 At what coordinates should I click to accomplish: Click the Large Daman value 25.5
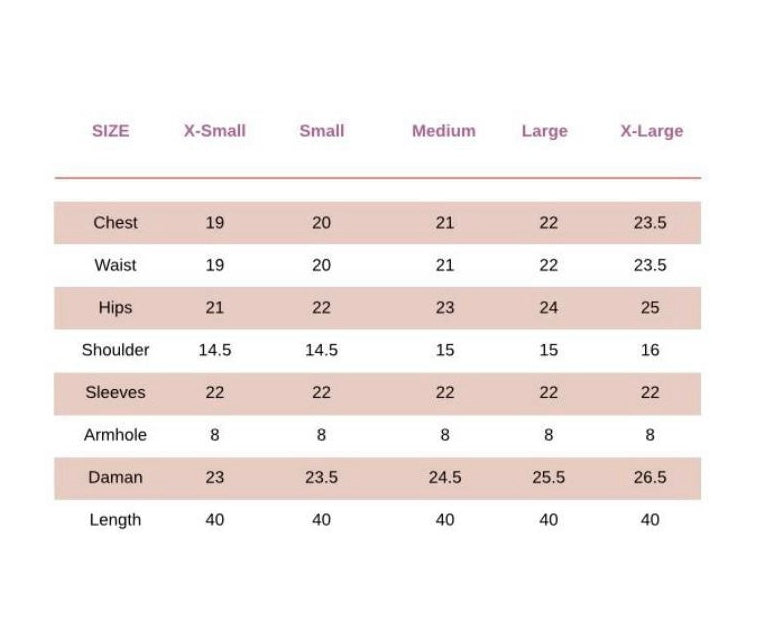pyautogui.click(x=548, y=478)
